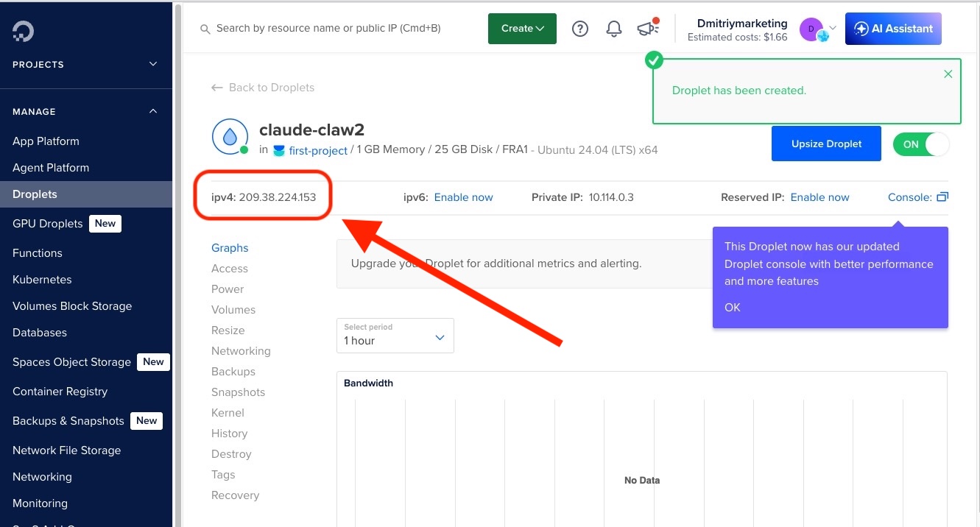Select the Snapshots droplet tab

238,392
